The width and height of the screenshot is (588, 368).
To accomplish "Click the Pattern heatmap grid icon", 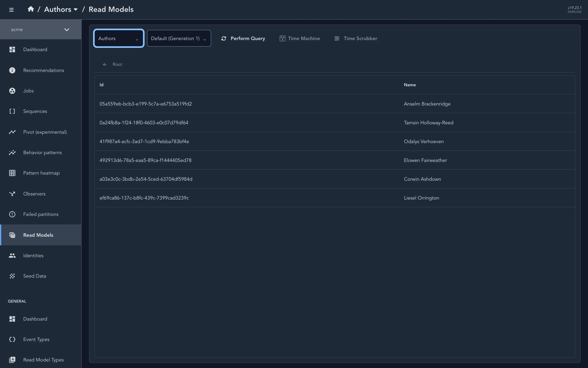I will coord(12,173).
